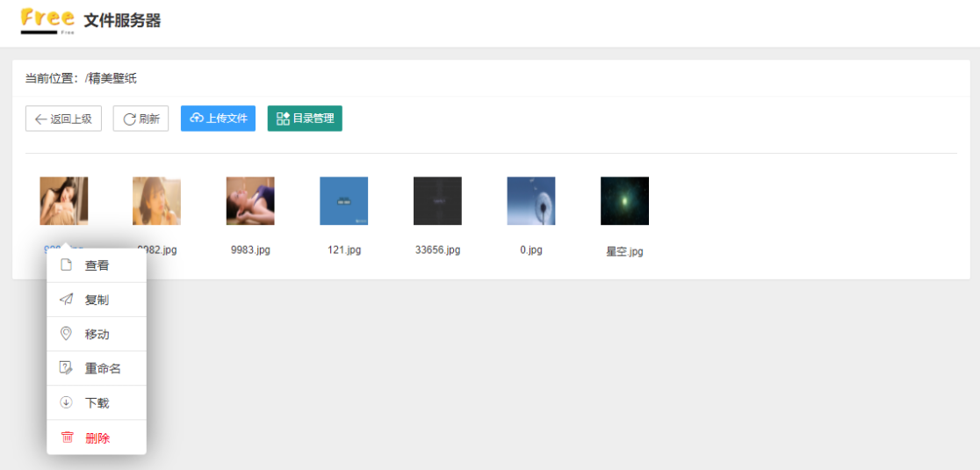Choose 复制 from the context menu
Image resolution: width=980 pixels, height=470 pixels.
coord(97,300)
